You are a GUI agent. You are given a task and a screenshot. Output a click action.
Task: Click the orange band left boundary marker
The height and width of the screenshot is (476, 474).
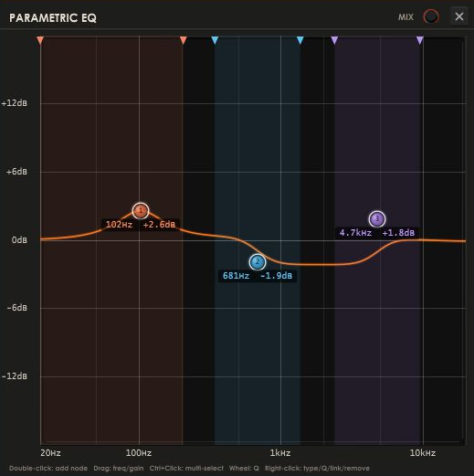point(40,40)
